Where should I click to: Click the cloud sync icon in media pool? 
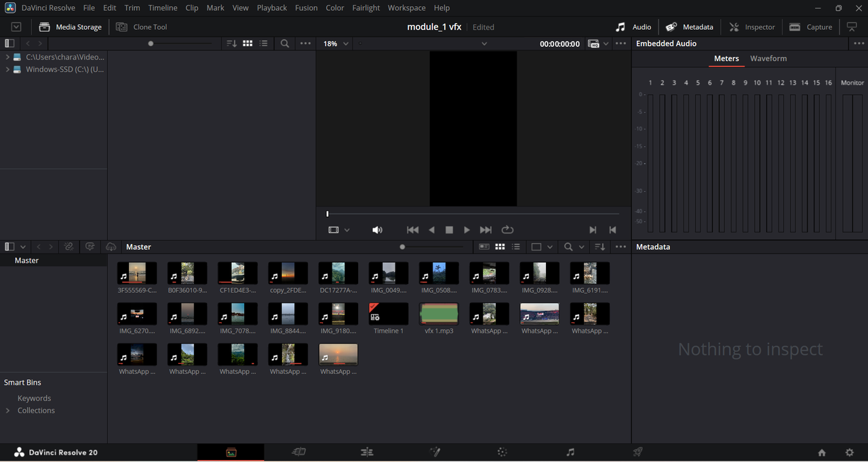[111, 247]
